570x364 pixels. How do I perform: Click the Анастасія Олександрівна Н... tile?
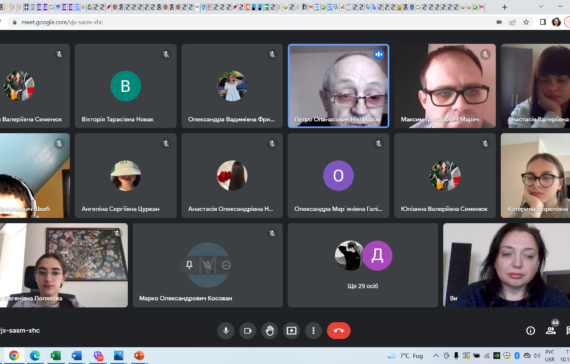232,176
